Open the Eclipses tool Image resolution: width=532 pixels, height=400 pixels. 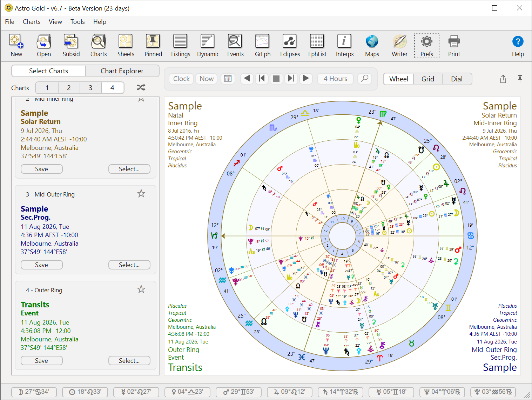coord(290,46)
